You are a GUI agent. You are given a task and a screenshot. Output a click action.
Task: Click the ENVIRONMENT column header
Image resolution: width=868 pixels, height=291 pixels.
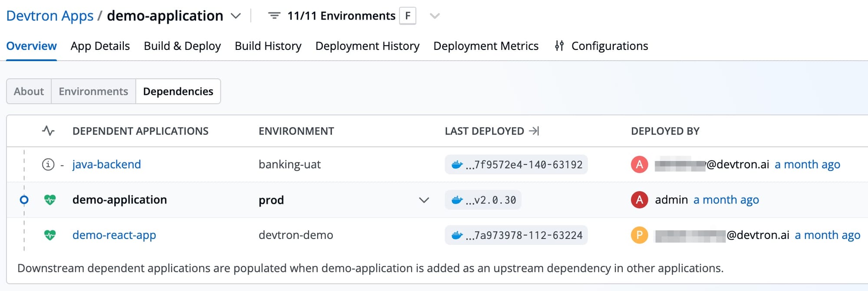[296, 131]
